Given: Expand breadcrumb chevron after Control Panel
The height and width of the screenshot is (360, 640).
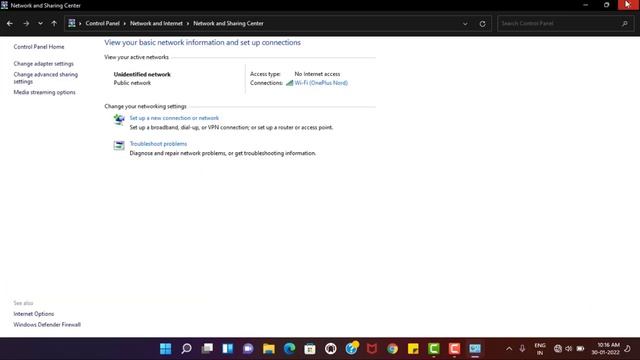Looking at the screenshot, I should [x=124, y=24].
